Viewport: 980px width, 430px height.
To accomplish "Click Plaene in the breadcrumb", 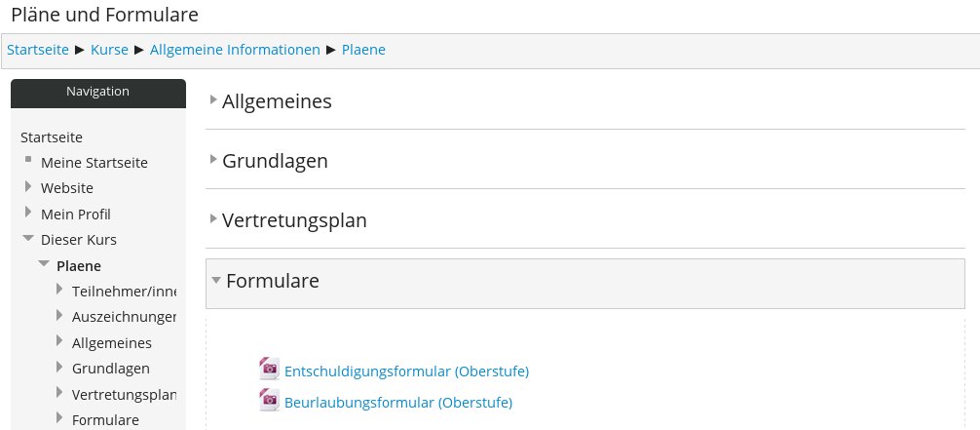I will pyautogui.click(x=363, y=50).
